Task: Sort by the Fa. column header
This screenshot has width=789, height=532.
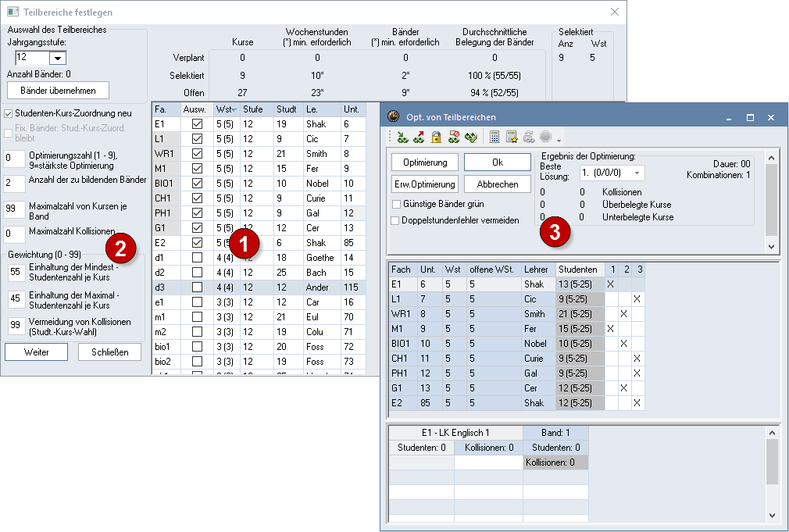Action: [166, 109]
